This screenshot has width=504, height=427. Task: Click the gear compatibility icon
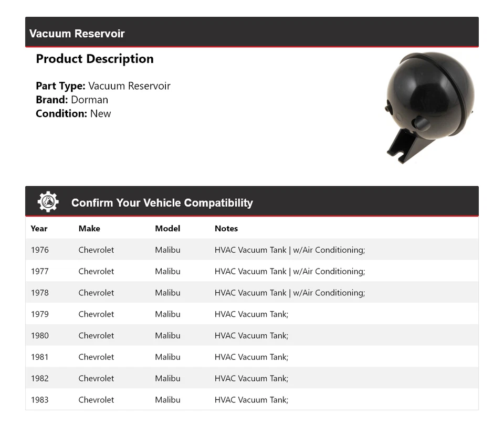pyautogui.click(x=48, y=202)
